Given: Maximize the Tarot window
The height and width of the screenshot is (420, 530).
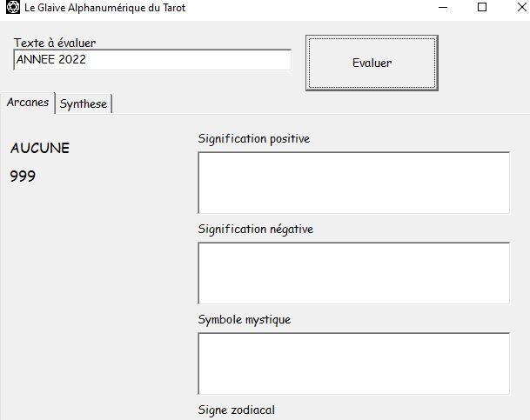Looking at the screenshot, I should click(482, 8).
